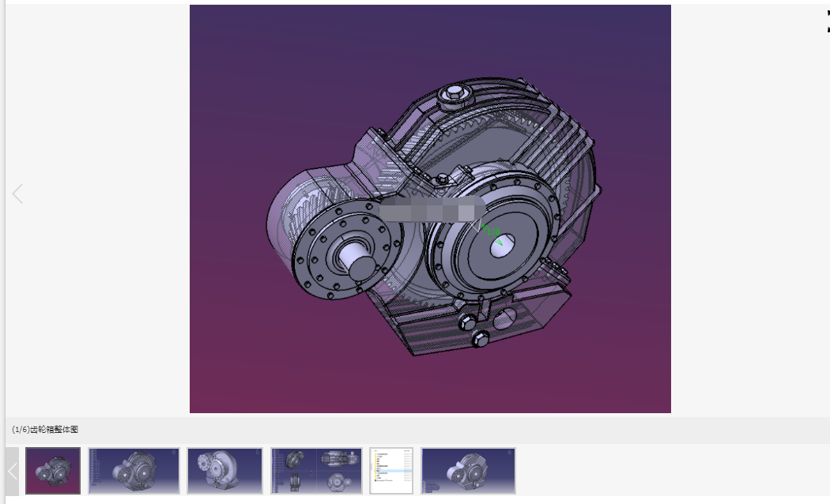Screen dimensions: 830x504
Task: Select the last gearbox side-view thumbnail
Action: pyautogui.click(x=469, y=470)
